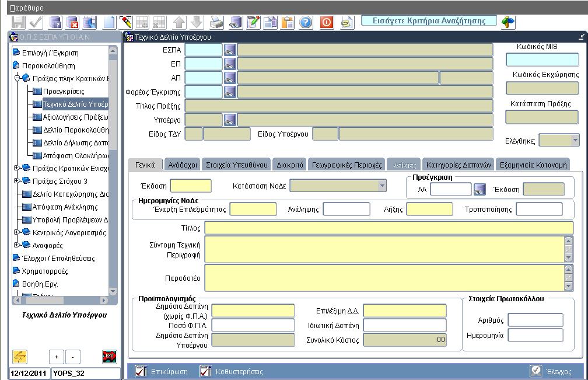Screen dimensions: 588x380
Task: Click the Τίτλος yellow input field
Action: (x=389, y=228)
